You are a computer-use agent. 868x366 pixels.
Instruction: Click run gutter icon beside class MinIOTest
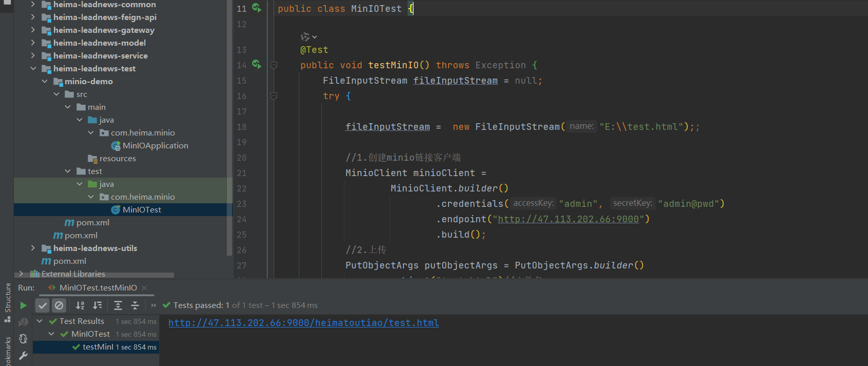pos(257,8)
